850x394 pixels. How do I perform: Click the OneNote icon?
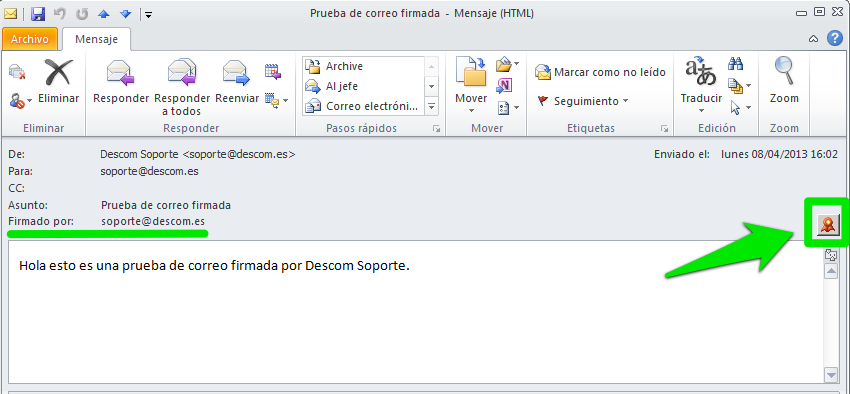(x=504, y=86)
